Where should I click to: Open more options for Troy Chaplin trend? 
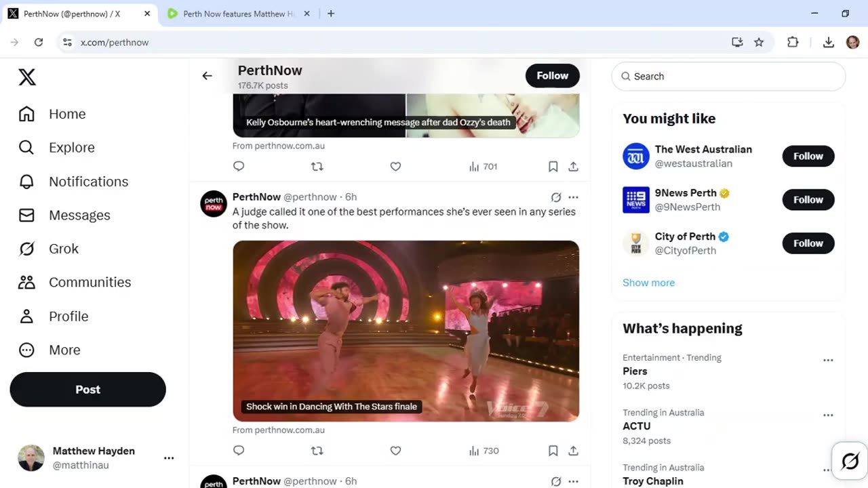point(828,470)
